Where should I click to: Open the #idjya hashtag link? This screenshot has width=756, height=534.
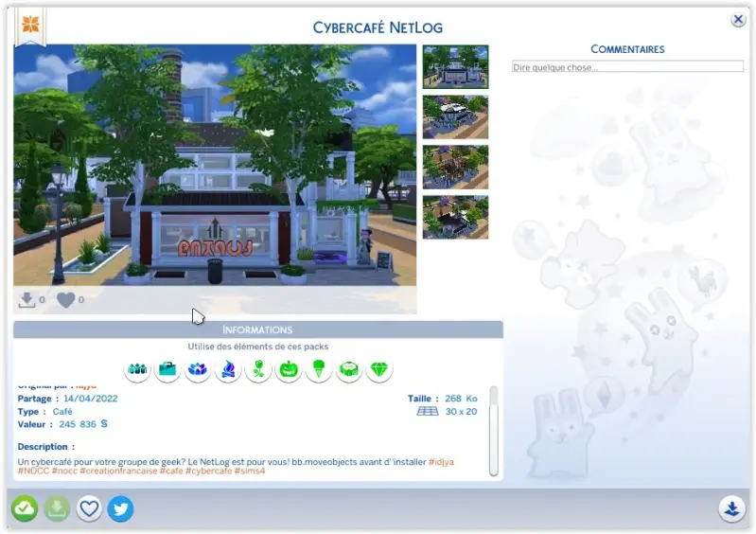click(x=441, y=462)
